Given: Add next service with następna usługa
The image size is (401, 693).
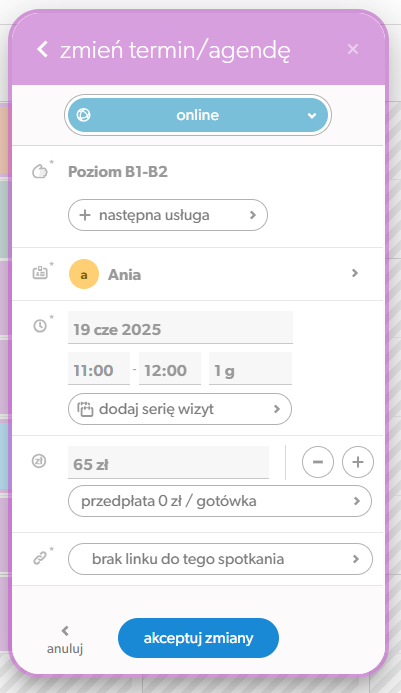Looking at the screenshot, I should (168, 215).
